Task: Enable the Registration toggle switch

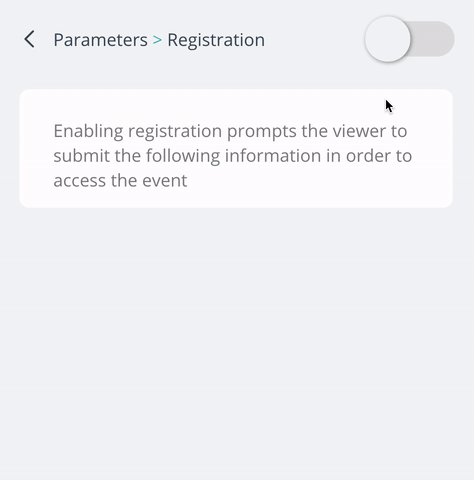Action: pos(409,39)
